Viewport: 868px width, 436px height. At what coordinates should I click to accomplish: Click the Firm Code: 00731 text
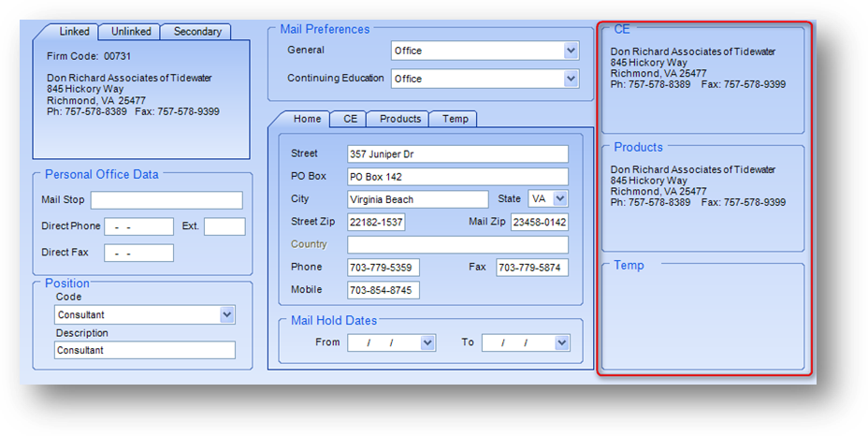pos(89,56)
